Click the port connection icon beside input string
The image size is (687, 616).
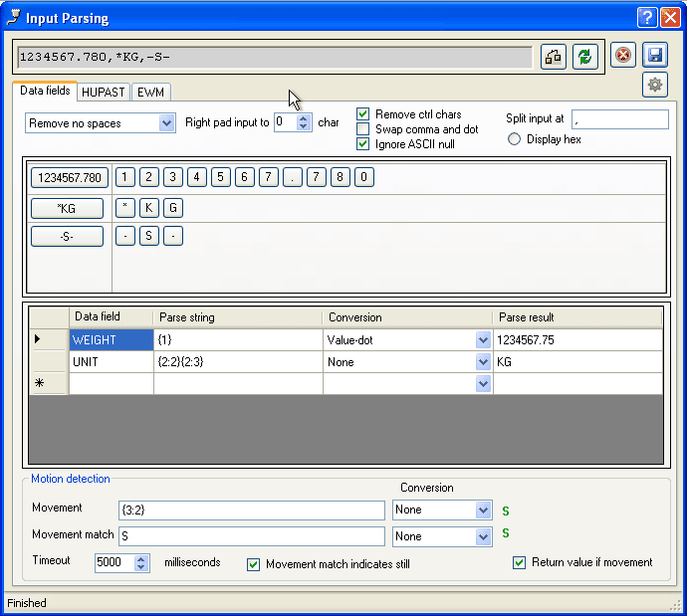coord(554,57)
